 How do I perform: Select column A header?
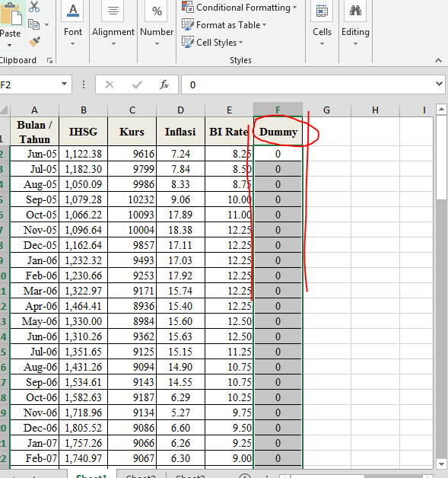[x=34, y=110]
